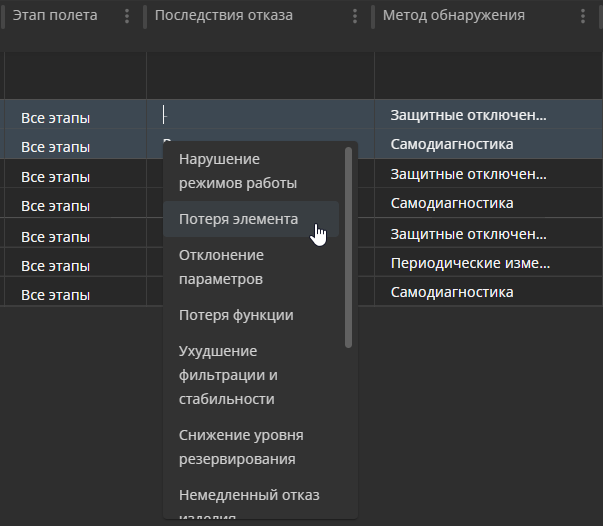Viewport: 603px width, 526px height.
Task: Select Периодические изме... cell
Action: [x=488, y=263]
